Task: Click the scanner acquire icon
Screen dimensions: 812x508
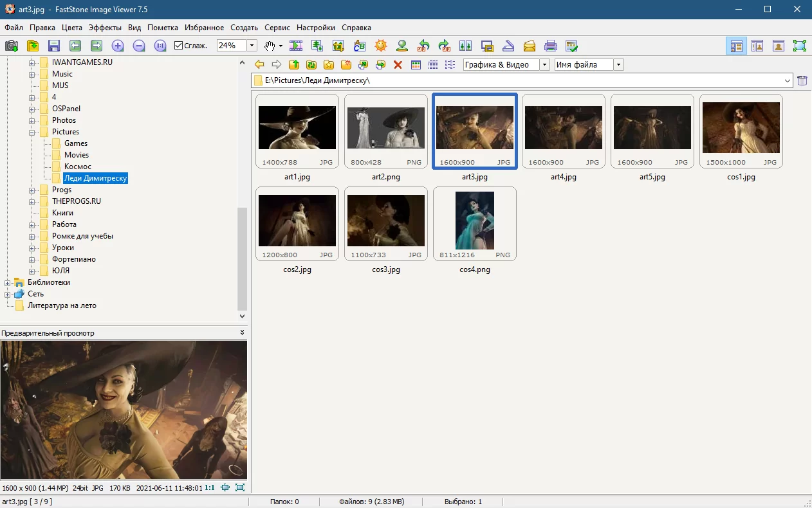Action: point(508,46)
